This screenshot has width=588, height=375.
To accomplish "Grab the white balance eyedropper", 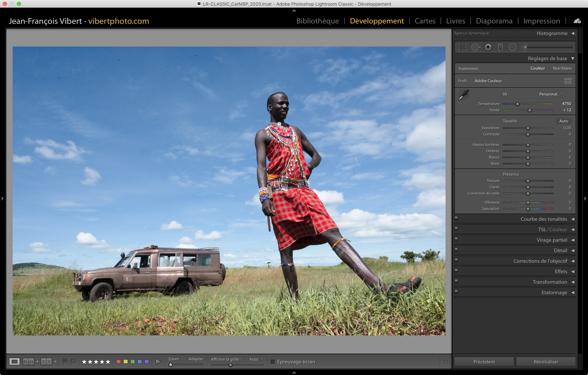I will point(463,95).
